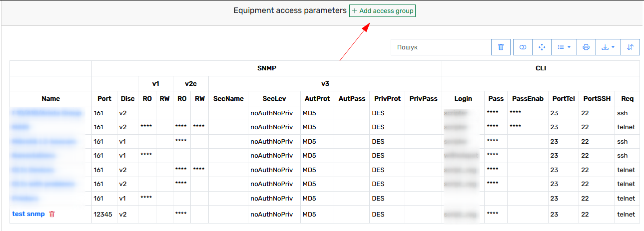Click the PassEnab column header

pos(528,99)
